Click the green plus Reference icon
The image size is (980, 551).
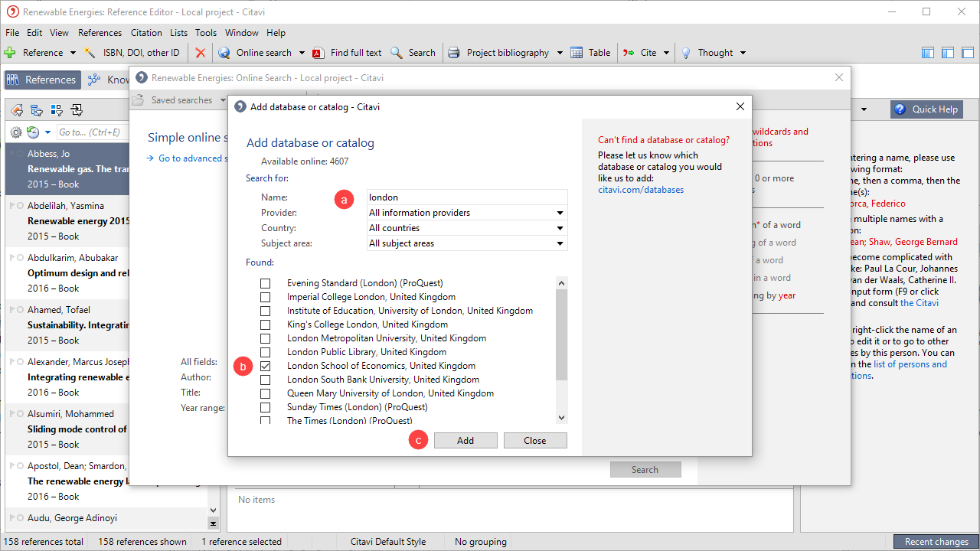[x=10, y=53]
